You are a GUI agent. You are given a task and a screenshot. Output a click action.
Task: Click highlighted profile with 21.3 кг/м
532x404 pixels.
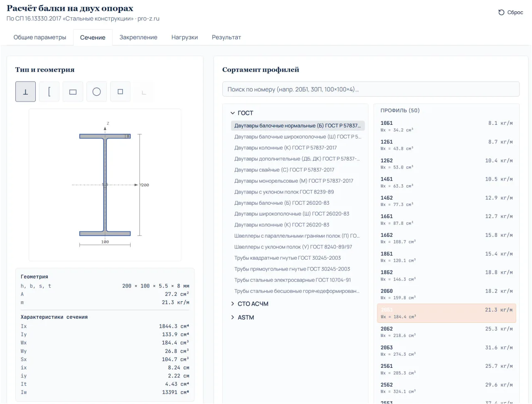(x=446, y=313)
